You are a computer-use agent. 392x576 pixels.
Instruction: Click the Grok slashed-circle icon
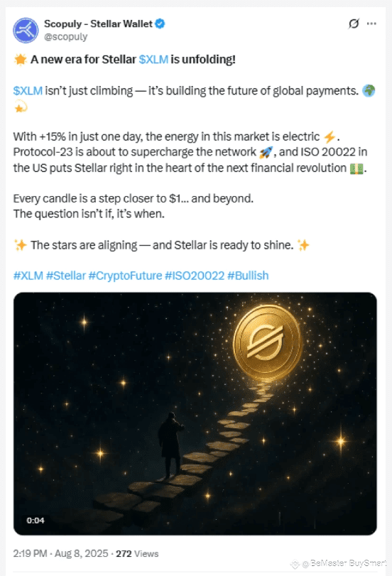(354, 24)
